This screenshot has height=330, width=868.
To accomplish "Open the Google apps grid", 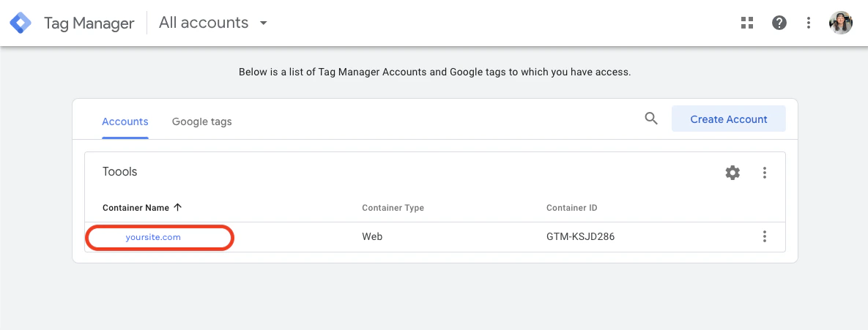I will 747,23.
